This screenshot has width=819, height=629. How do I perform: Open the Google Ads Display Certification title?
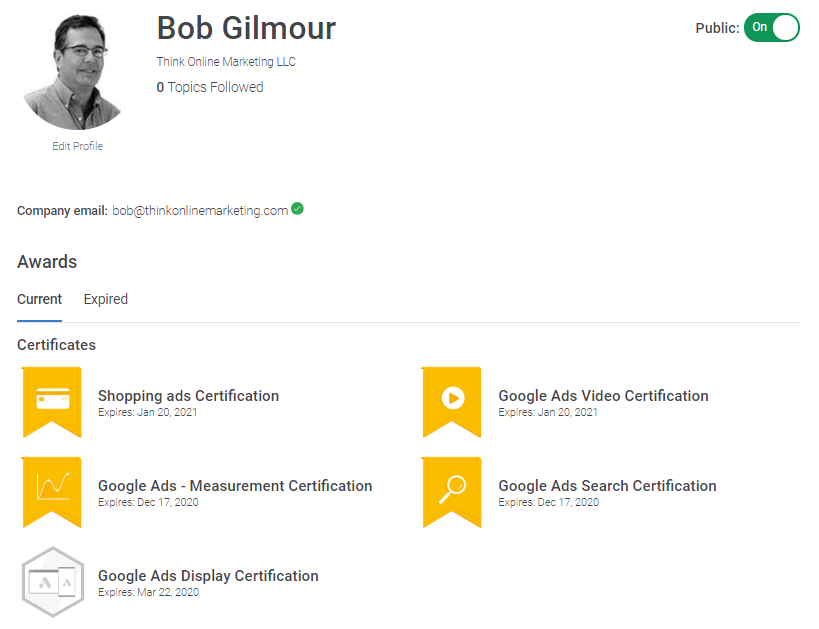(x=208, y=576)
